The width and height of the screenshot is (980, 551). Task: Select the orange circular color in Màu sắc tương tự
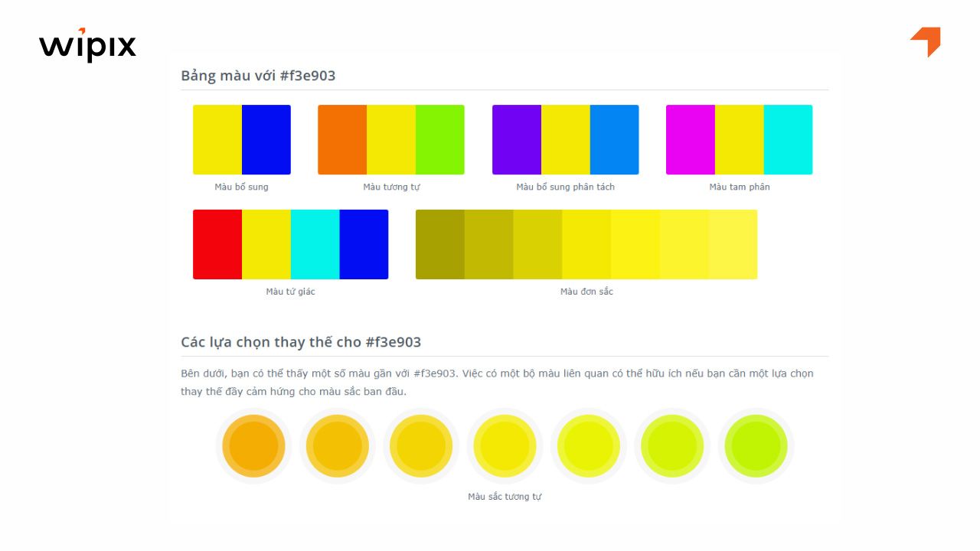pos(253,446)
